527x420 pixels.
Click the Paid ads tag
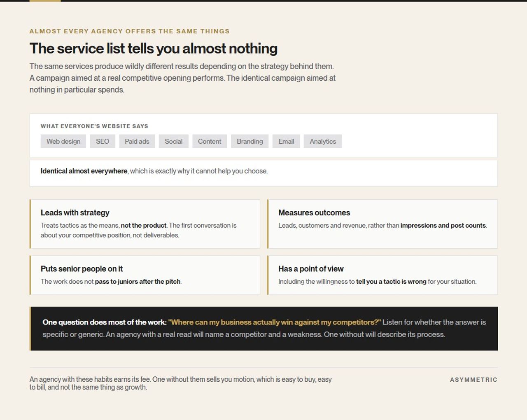137,141
